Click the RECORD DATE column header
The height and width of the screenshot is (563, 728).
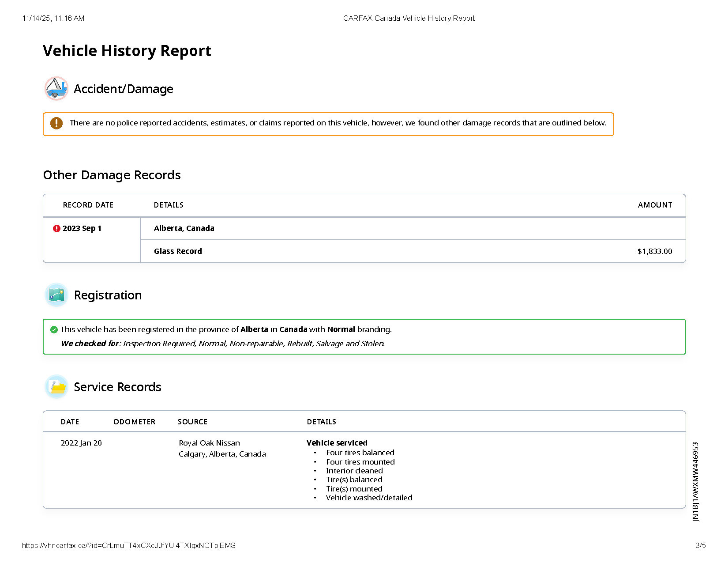88,205
